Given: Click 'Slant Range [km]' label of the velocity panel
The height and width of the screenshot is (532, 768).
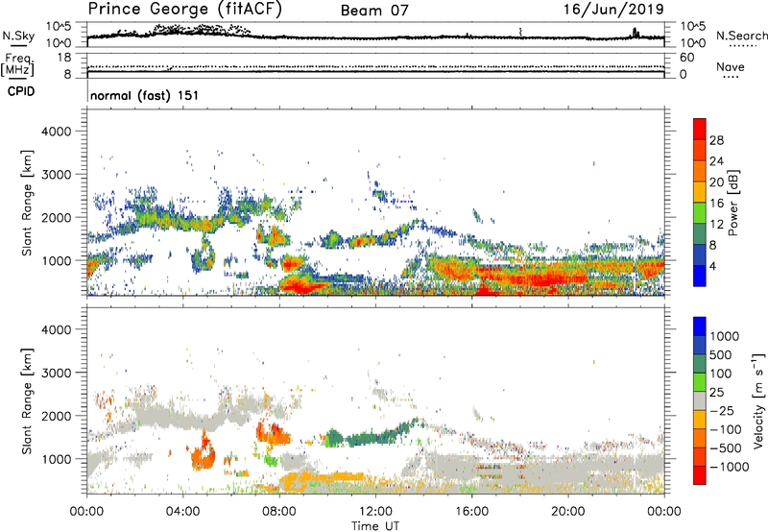Looking at the screenshot, I should [28, 400].
